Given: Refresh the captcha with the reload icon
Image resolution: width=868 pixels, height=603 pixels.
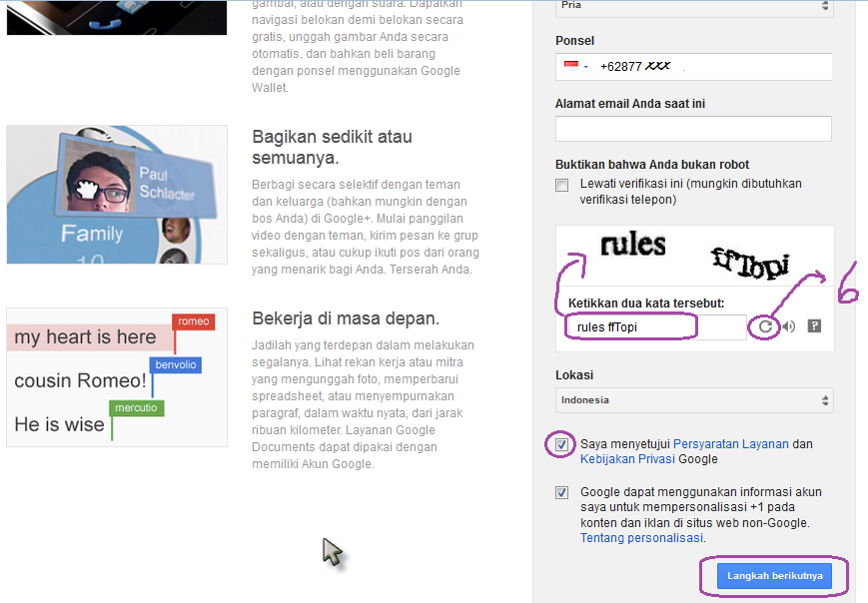Looking at the screenshot, I should (765, 326).
